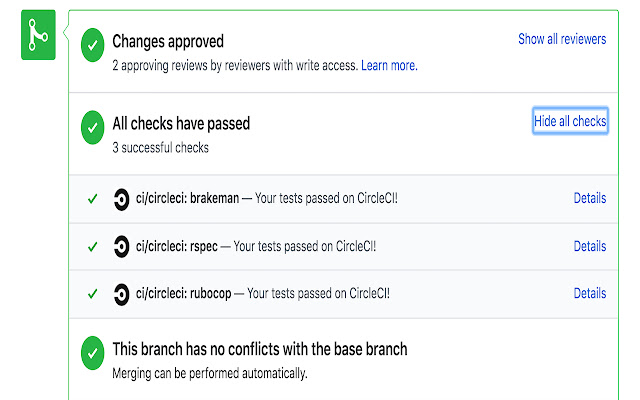
Task: Click the small checkmark beside rubocop
Action: [x=92, y=294]
